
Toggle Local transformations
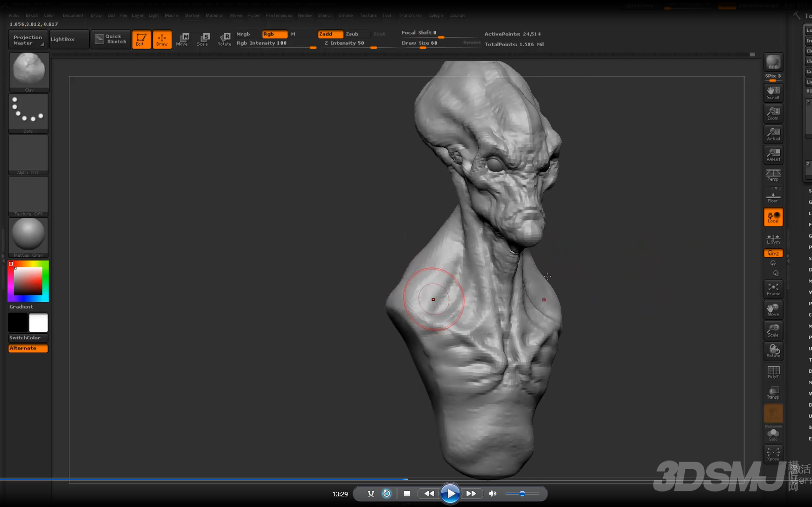pos(773,217)
